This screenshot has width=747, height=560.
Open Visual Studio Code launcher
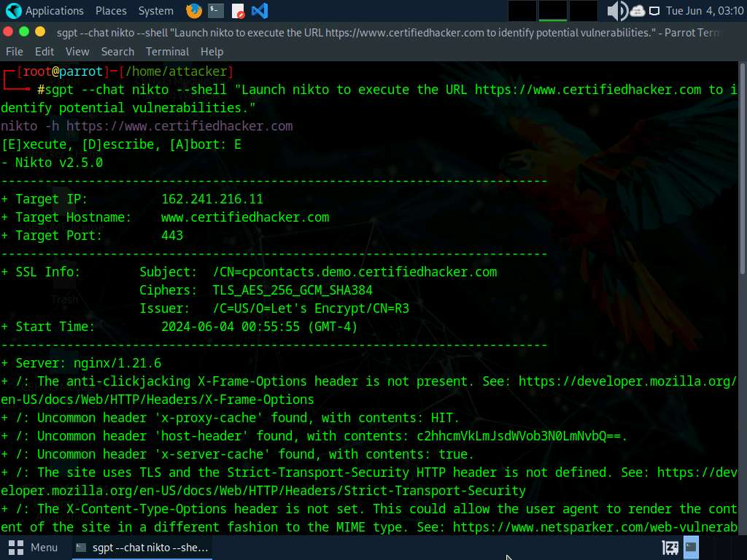259,11
